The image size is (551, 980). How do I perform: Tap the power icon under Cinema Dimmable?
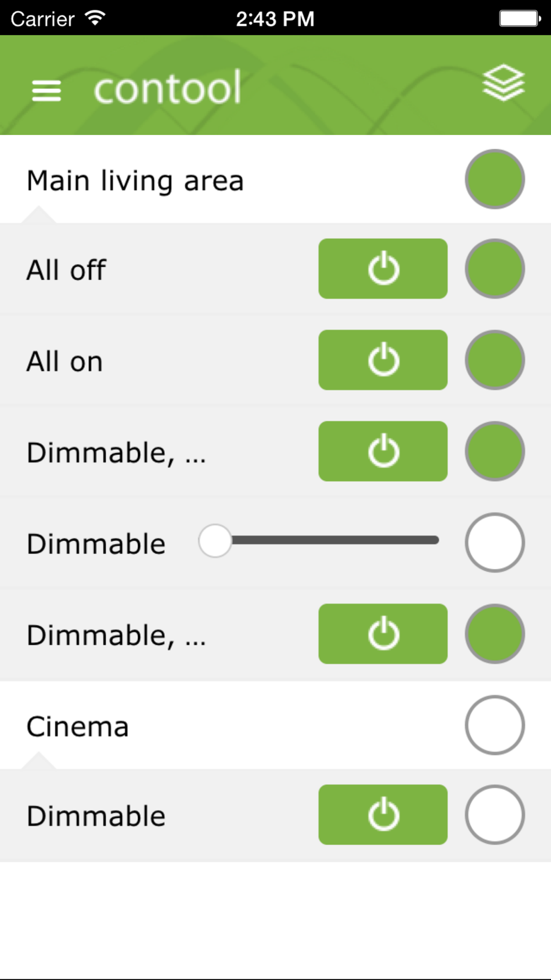(383, 815)
